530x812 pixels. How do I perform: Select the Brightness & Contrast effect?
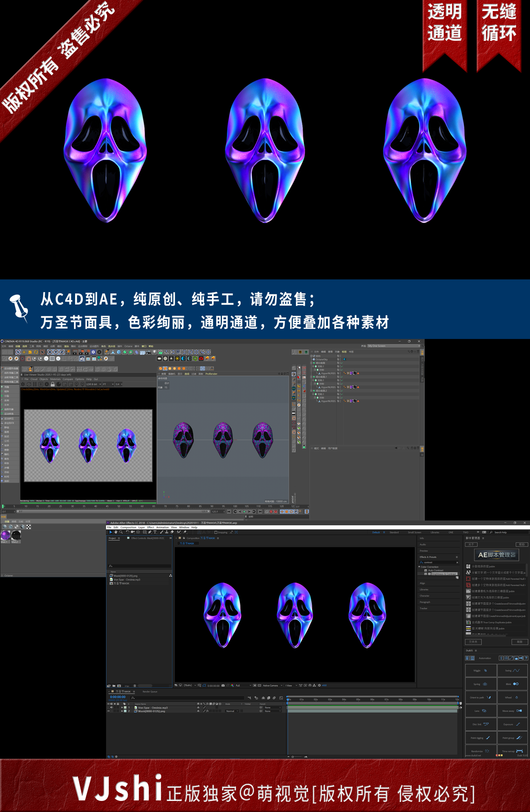[444, 574]
